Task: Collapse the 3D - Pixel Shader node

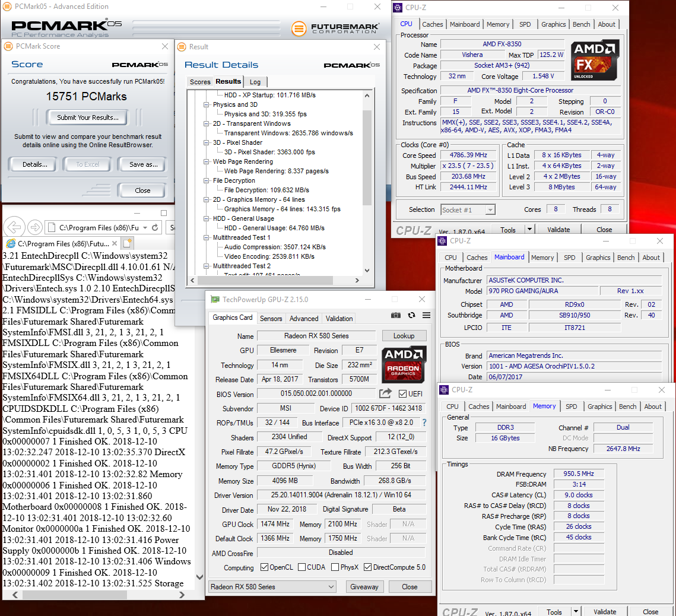Action: (207, 142)
